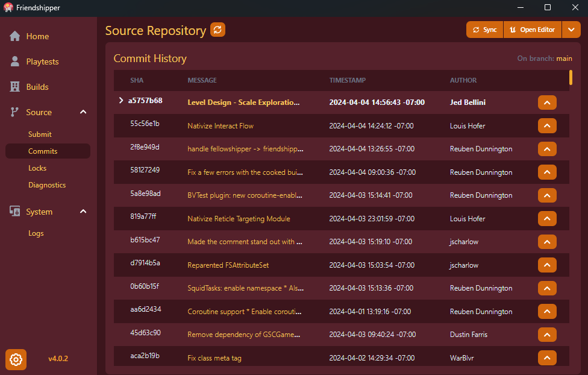Click orange chevron button for commit aca2b19b
Viewport: 588px width, 375px height.
[x=547, y=358]
